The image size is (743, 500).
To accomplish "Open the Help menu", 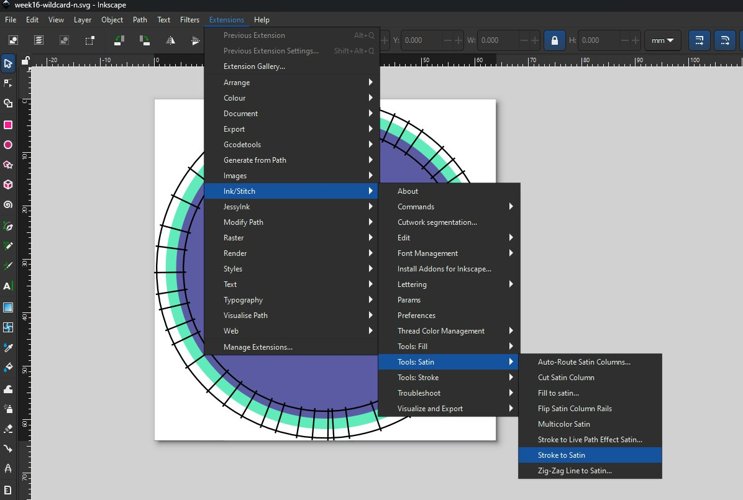I will (262, 20).
